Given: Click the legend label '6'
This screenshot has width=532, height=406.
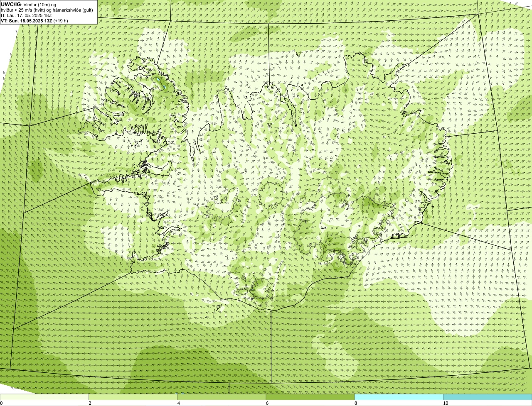Looking at the screenshot, I should click(x=267, y=403).
